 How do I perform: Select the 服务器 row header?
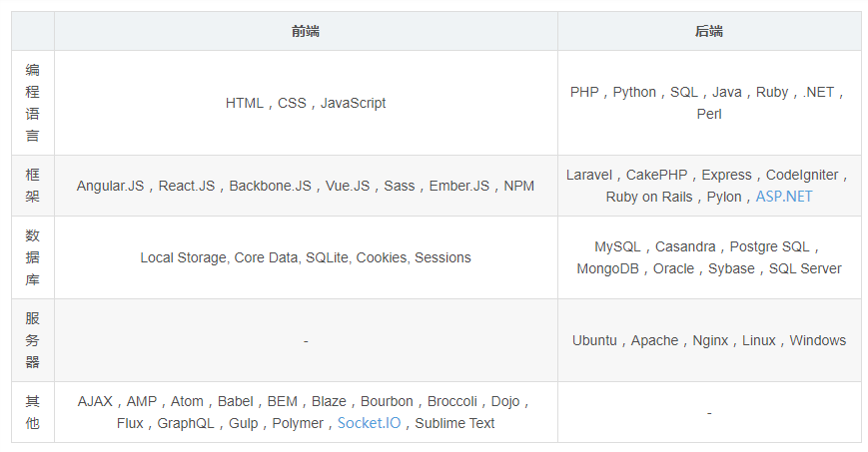coord(33,340)
